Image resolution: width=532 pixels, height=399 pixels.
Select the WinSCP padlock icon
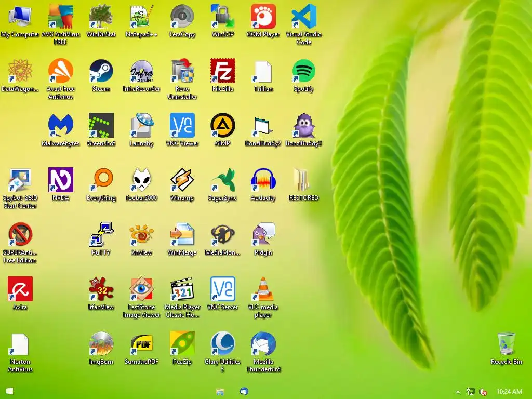[x=222, y=16]
